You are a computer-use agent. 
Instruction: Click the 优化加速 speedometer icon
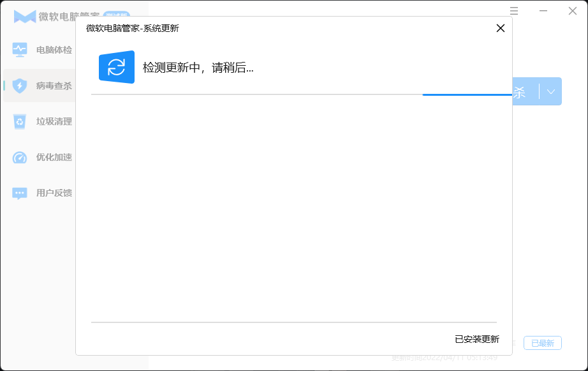pos(20,157)
